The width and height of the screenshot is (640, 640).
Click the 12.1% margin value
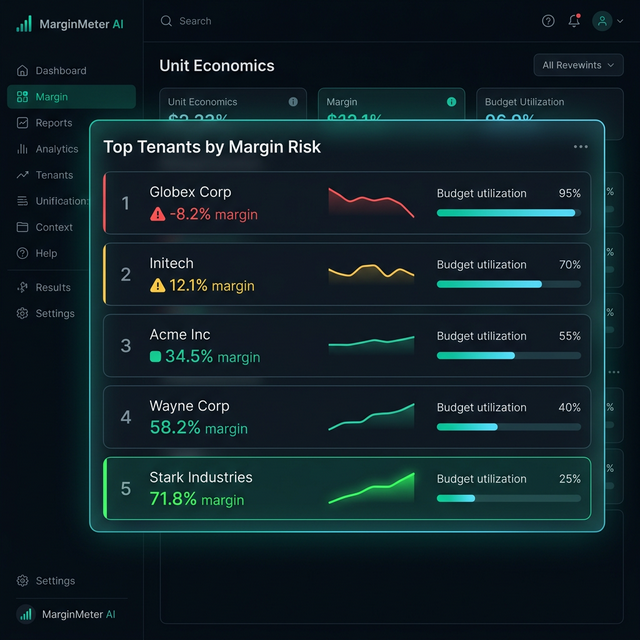[212, 285]
